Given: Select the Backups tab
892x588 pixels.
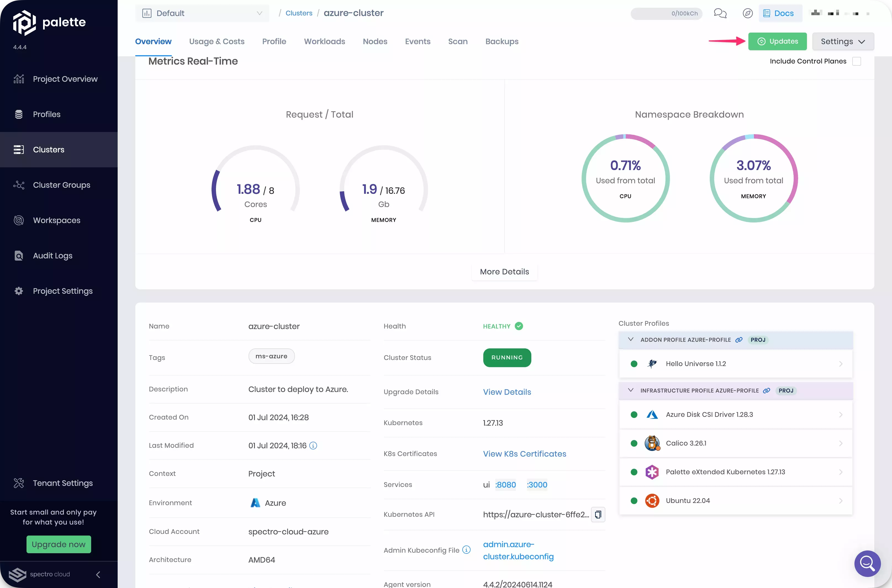Looking at the screenshot, I should click(x=502, y=42).
